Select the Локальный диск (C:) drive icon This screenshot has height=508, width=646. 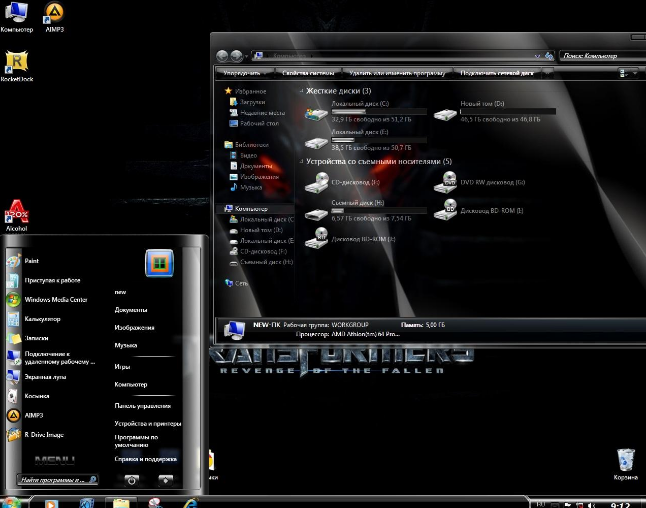tap(316, 113)
